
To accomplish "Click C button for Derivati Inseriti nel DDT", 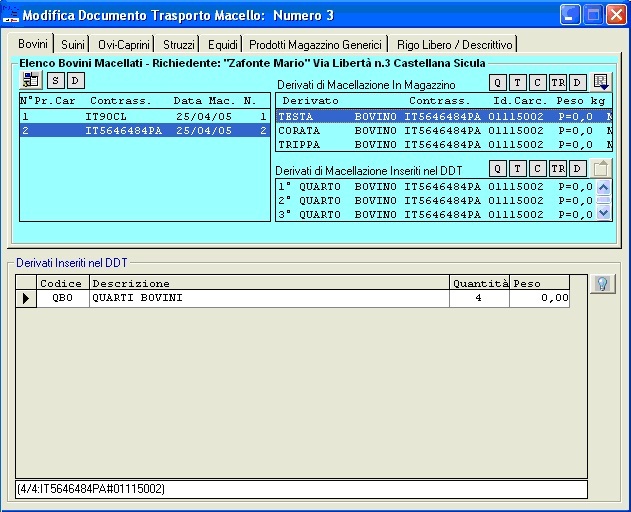I will [x=537, y=168].
